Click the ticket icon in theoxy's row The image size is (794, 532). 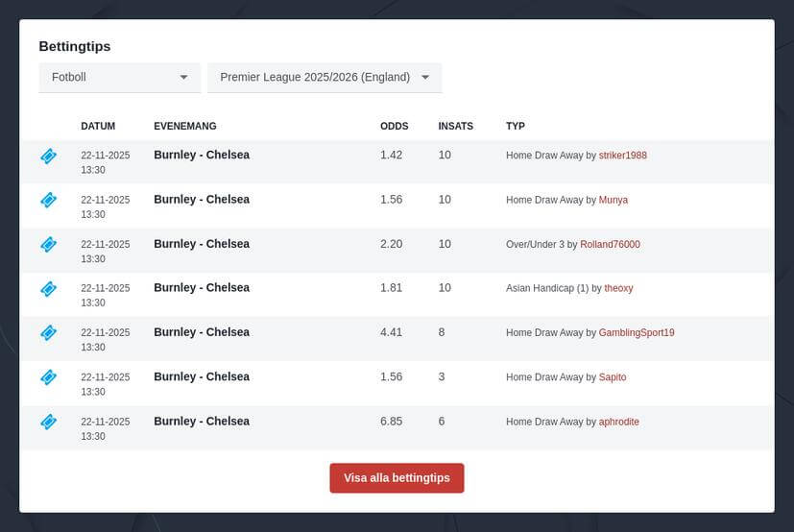coord(48,288)
